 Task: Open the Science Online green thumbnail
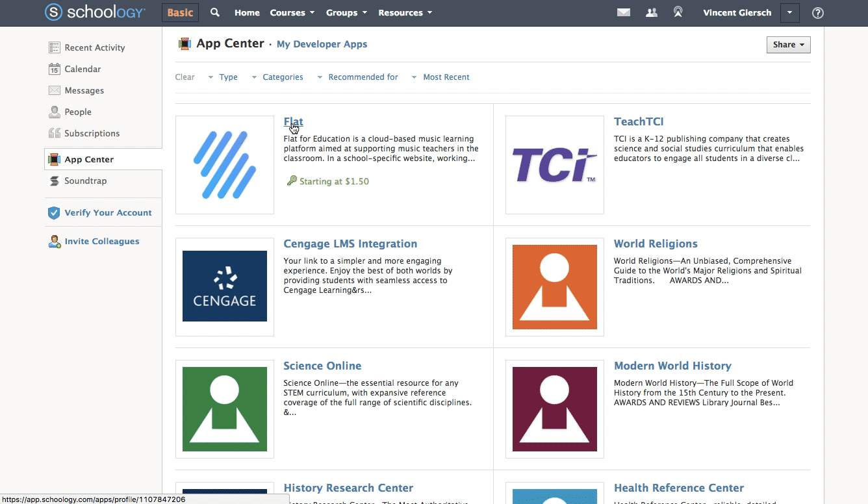point(225,409)
